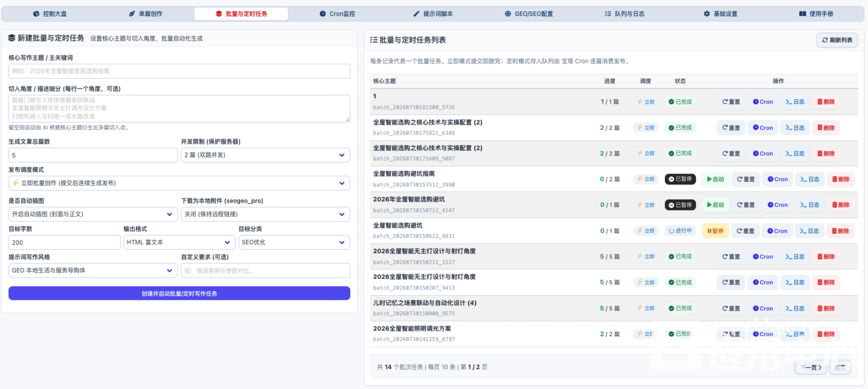Start the paused 全屋智能选购避坑指南 task
868x389 pixels.
click(715, 179)
